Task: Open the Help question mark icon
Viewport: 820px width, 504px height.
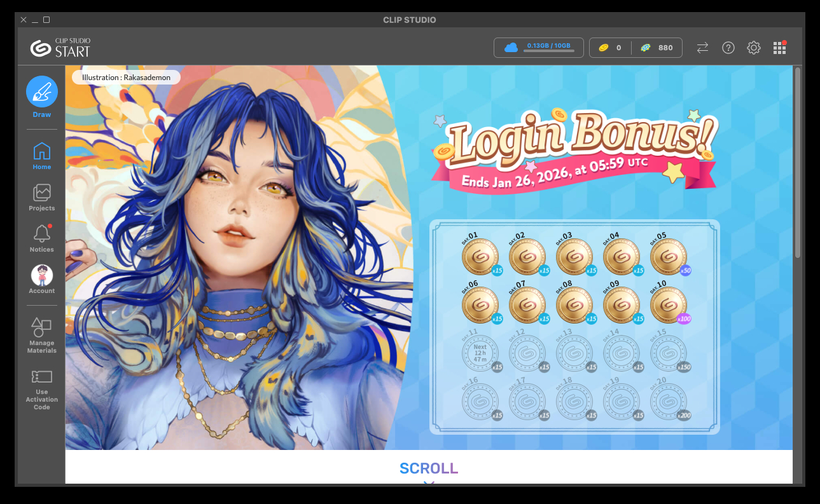Action: click(x=728, y=48)
